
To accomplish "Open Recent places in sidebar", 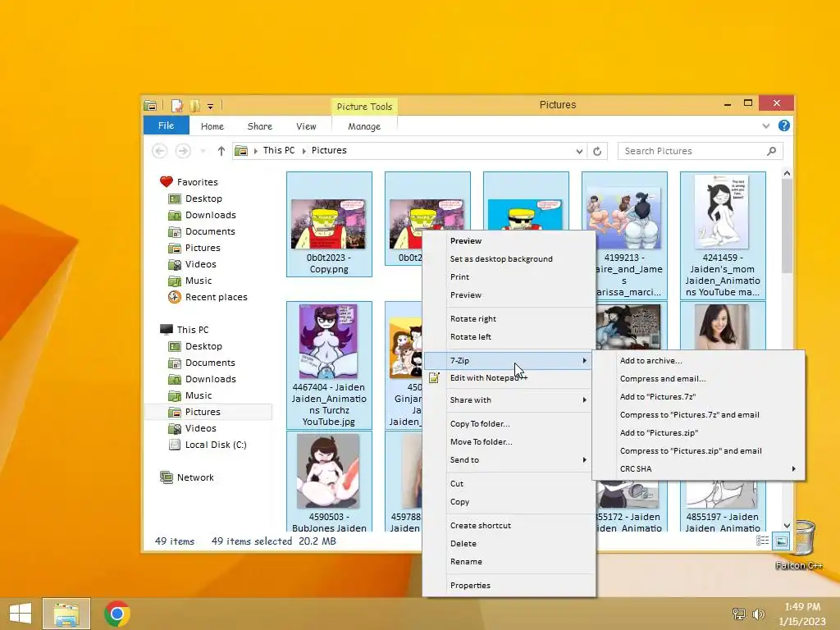I will point(208,297).
